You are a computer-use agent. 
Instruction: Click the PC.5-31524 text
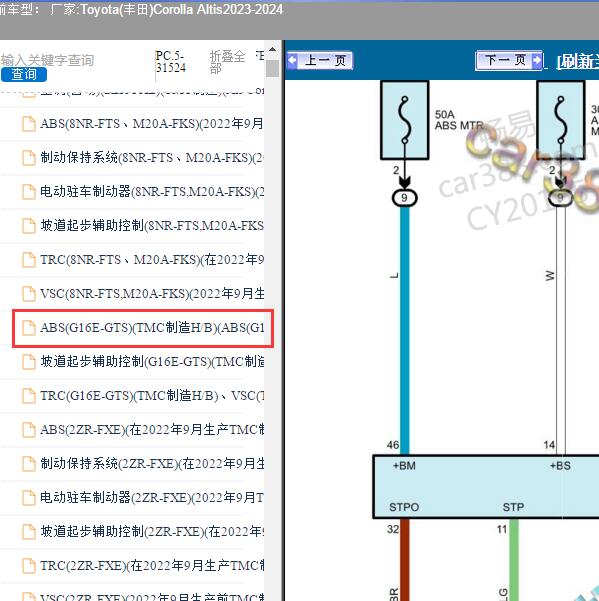(x=171, y=61)
